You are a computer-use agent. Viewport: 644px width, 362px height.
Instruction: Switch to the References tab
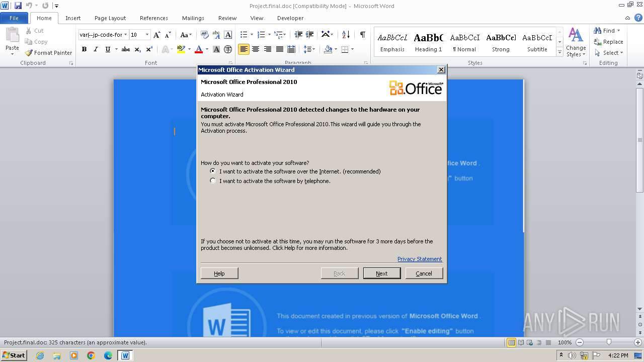click(154, 18)
